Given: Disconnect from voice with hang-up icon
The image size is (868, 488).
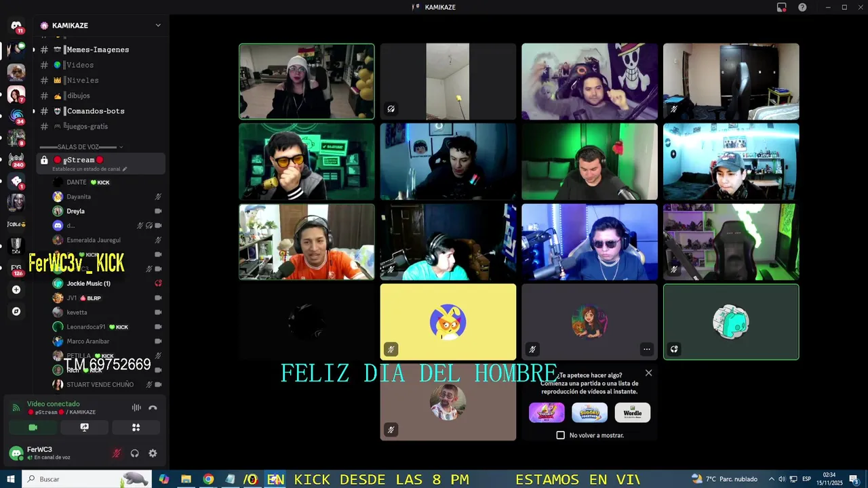Looking at the screenshot, I should 153,407.
